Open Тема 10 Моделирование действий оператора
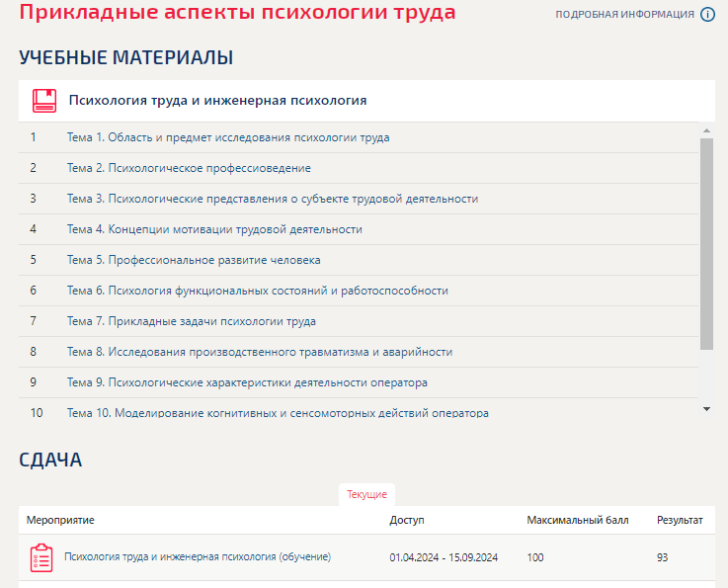728x588 pixels. pyautogui.click(x=278, y=413)
